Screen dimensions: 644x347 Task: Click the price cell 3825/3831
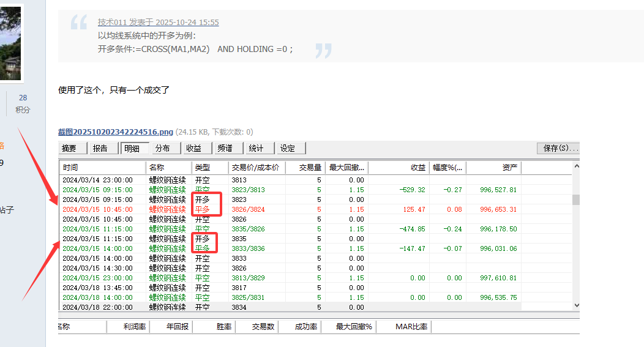[248, 297]
